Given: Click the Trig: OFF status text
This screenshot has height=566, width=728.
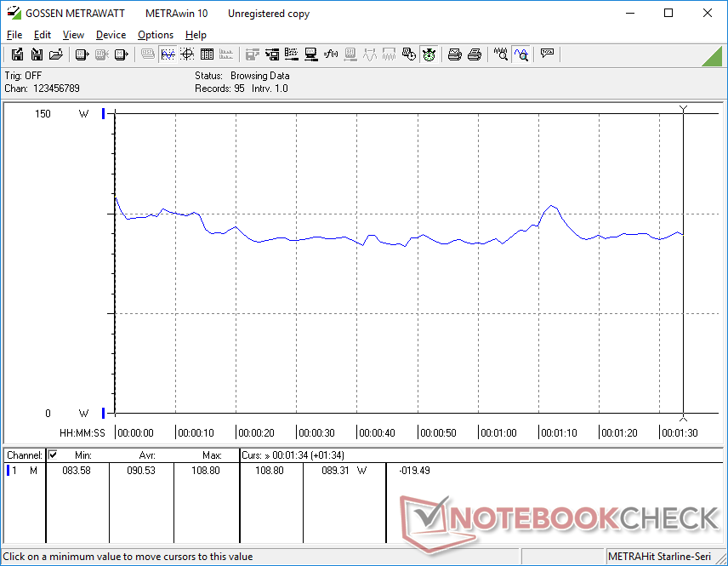Looking at the screenshot, I should [23, 75].
